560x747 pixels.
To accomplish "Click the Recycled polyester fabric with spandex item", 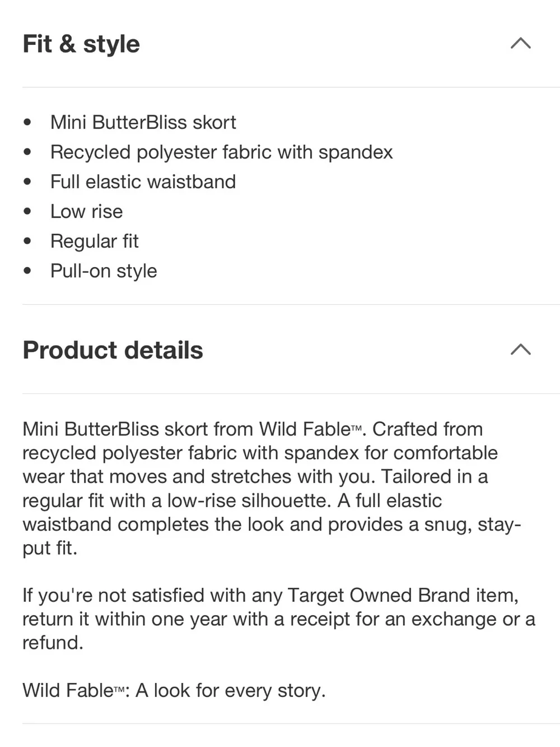I will point(221,152).
